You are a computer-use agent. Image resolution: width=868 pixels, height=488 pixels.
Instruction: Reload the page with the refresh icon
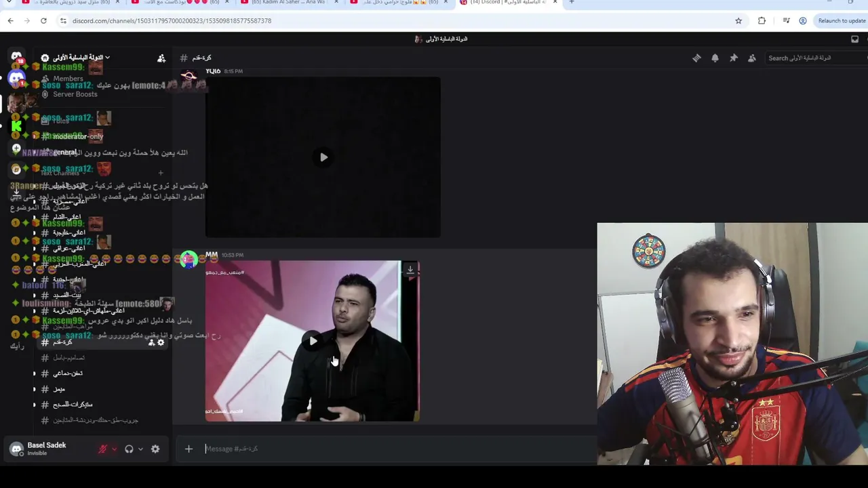click(x=43, y=21)
